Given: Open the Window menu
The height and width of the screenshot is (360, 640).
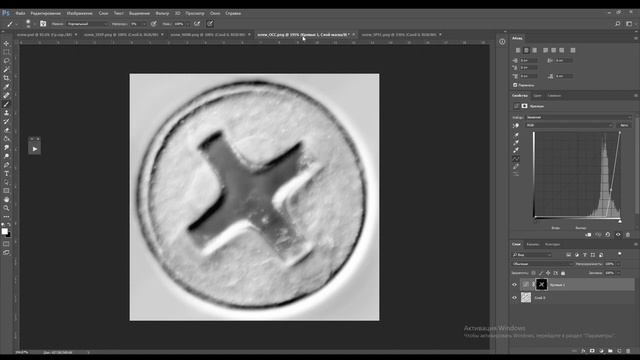Looking at the screenshot, I should (215, 13).
